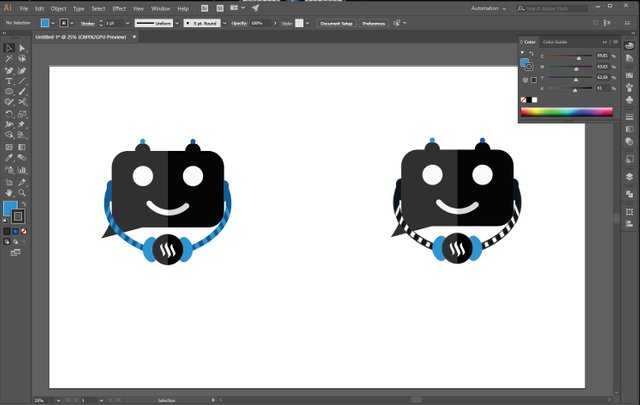This screenshot has height=405, width=640.
Task: Apply None (red slash) in toolbox
Action: 24,231
